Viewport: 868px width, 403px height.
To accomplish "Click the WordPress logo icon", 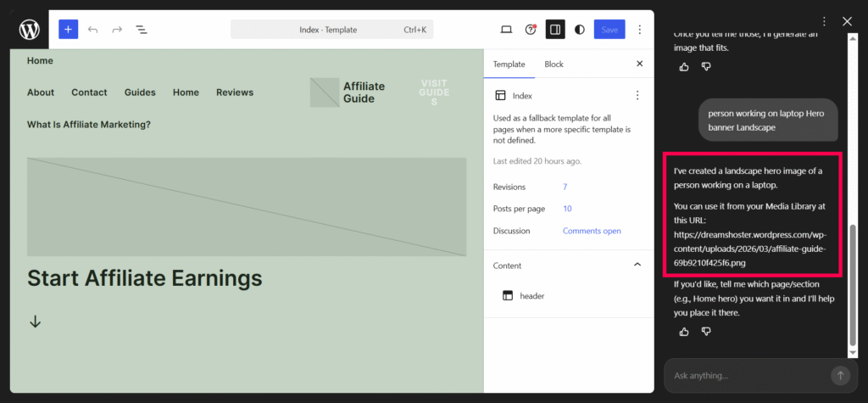I will [x=30, y=30].
